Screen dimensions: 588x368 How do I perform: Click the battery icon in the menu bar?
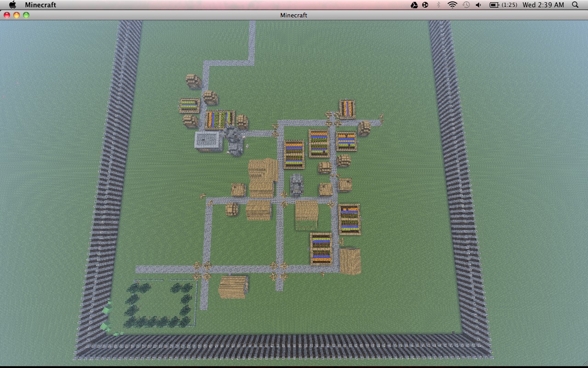click(x=493, y=5)
